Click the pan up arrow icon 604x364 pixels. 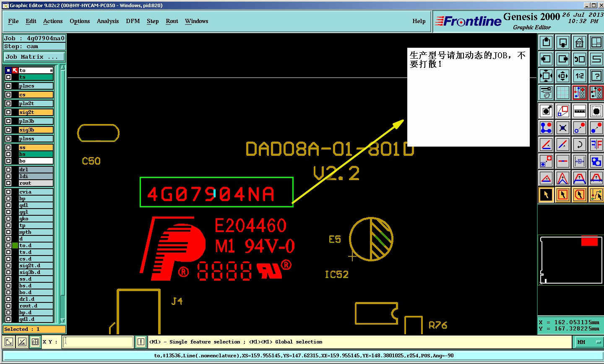546,42
